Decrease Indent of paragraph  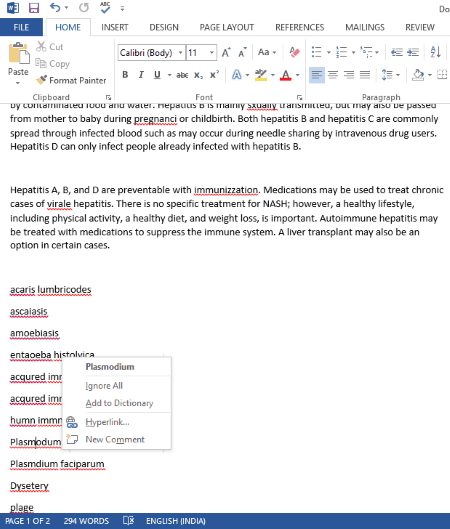[397, 52]
